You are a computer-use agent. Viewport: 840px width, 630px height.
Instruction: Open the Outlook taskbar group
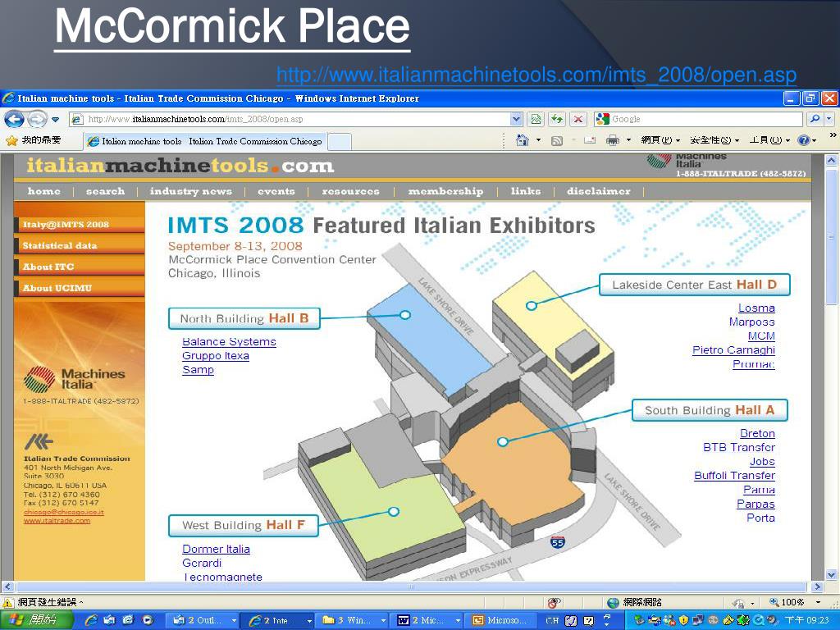pyautogui.click(x=203, y=620)
